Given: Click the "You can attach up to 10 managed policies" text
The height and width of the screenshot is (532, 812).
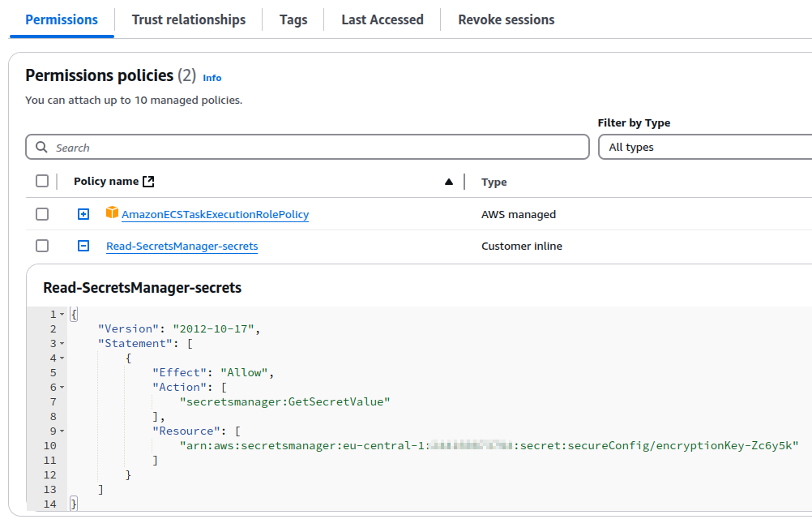Looking at the screenshot, I should 134,100.
